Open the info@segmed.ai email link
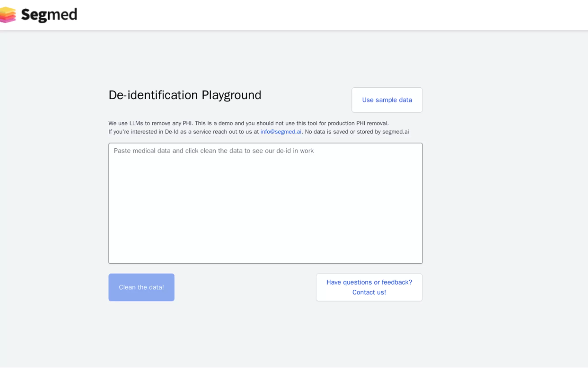This screenshot has width=588, height=368. tap(281, 132)
